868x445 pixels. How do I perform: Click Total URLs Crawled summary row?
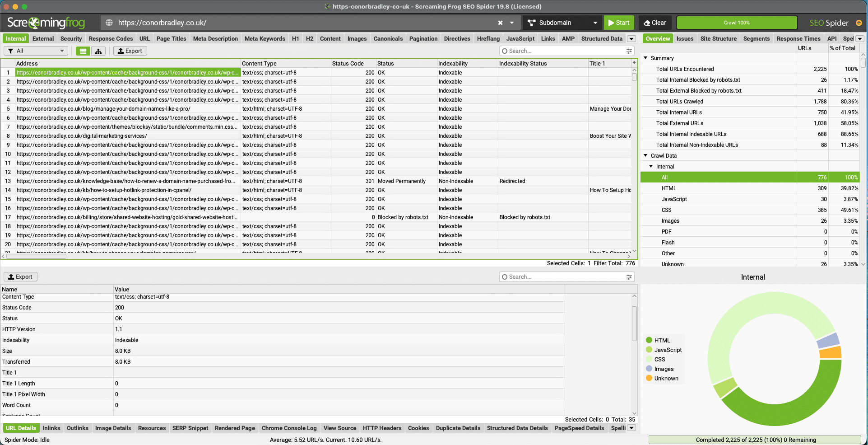[x=749, y=102]
